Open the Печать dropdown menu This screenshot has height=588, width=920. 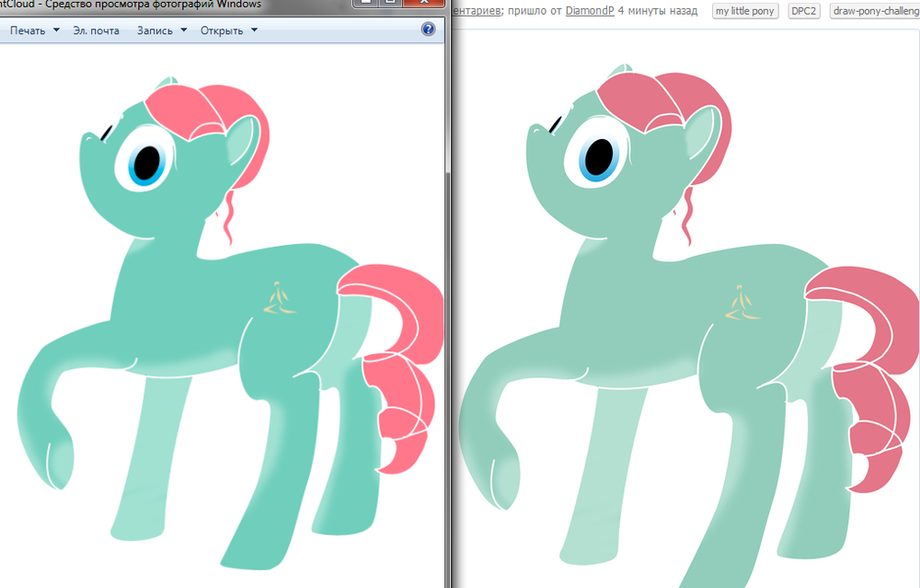tap(34, 30)
